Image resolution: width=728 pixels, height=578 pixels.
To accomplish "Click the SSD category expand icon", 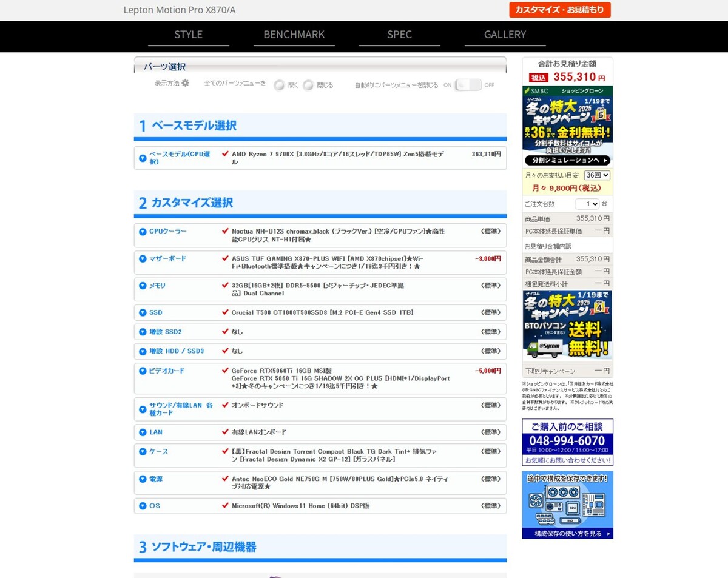I will (143, 312).
